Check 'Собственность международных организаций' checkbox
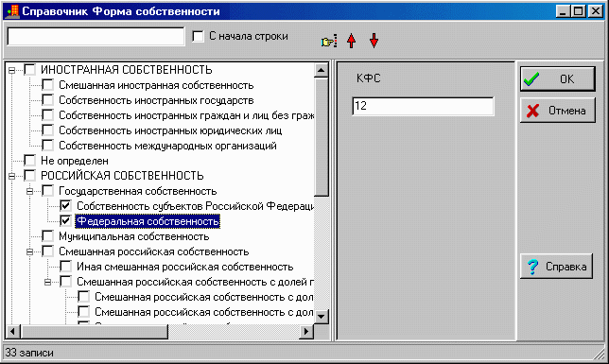609x364 pixels. 47,146
